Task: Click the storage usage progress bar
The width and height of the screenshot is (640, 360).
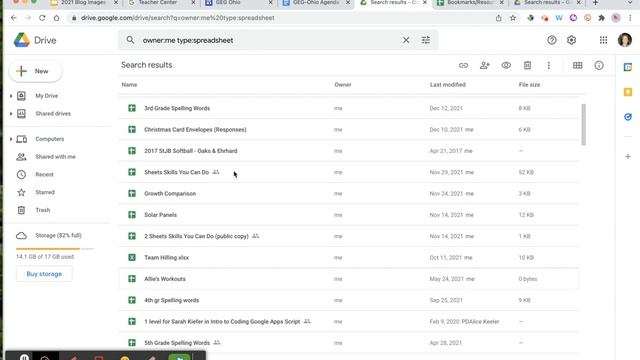Action: point(54,248)
